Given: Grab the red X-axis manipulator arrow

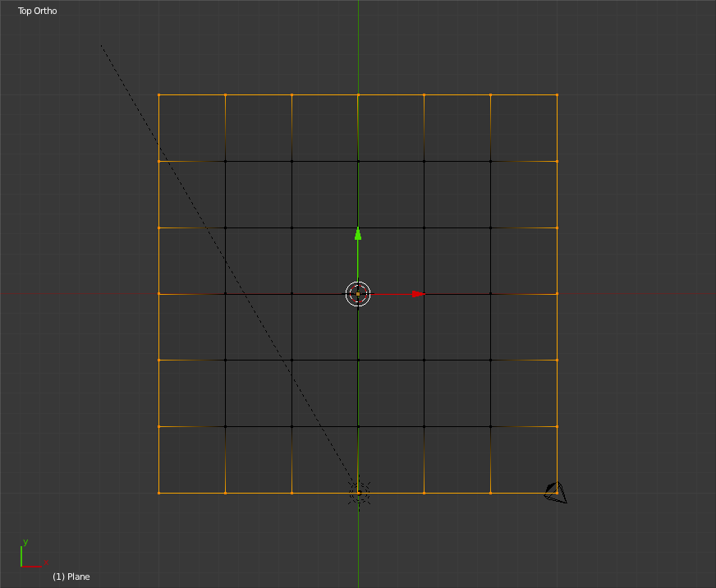Looking at the screenshot, I should point(418,294).
